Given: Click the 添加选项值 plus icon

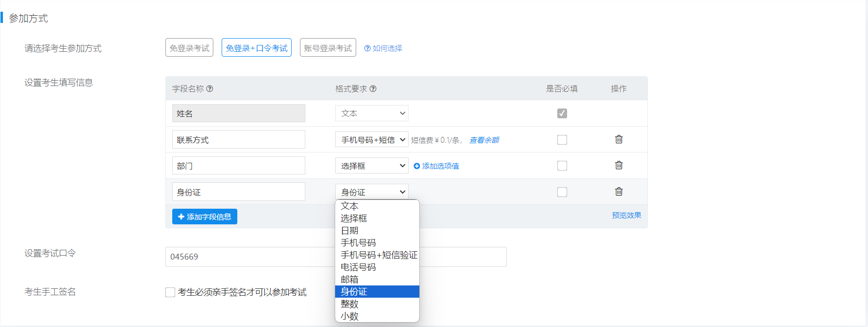Looking at the screenshot, I should pyautogui.click(x=417, y=166).
